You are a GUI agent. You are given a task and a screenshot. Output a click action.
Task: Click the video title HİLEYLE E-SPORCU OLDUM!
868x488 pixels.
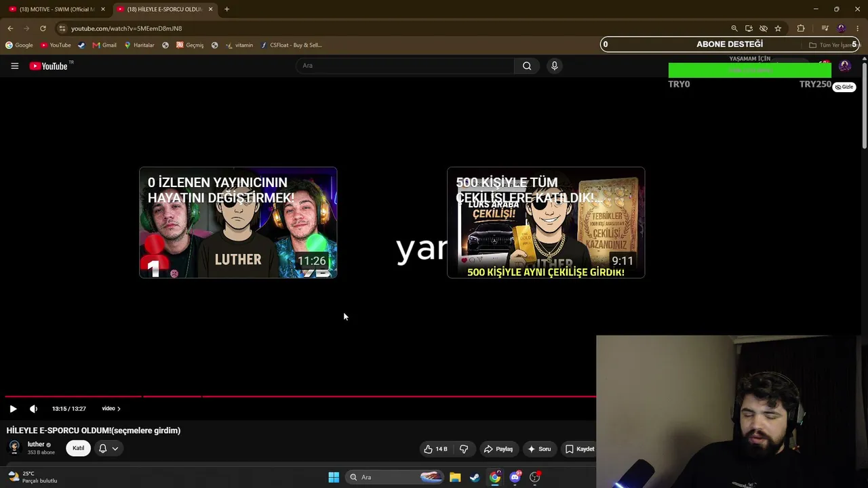[94, 430]
